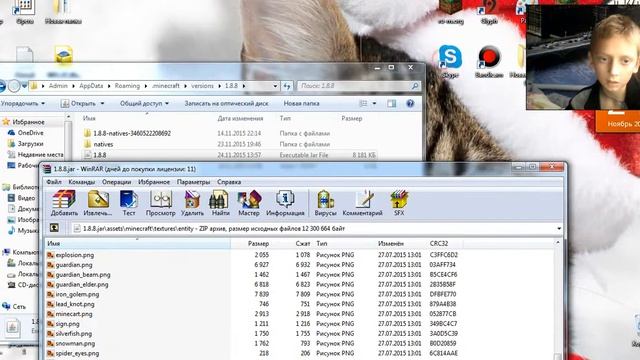Go up one folder in WinRAR path bar
Image resolution: width=640 pixels, height=360 pixels.
tap(54, 228)
